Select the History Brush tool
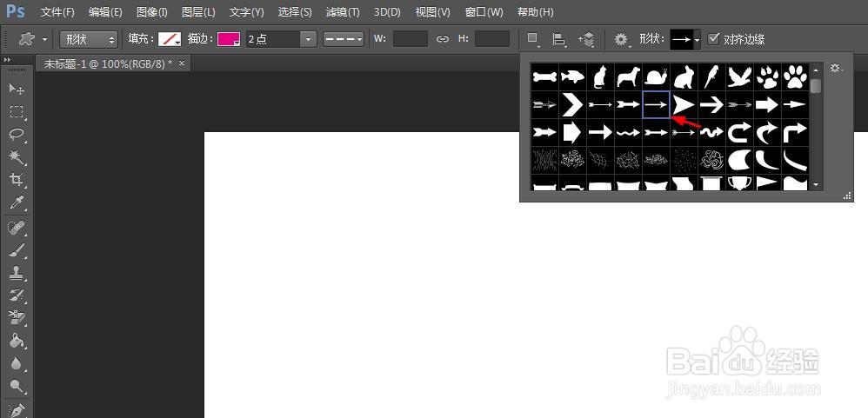 [17, 295]
